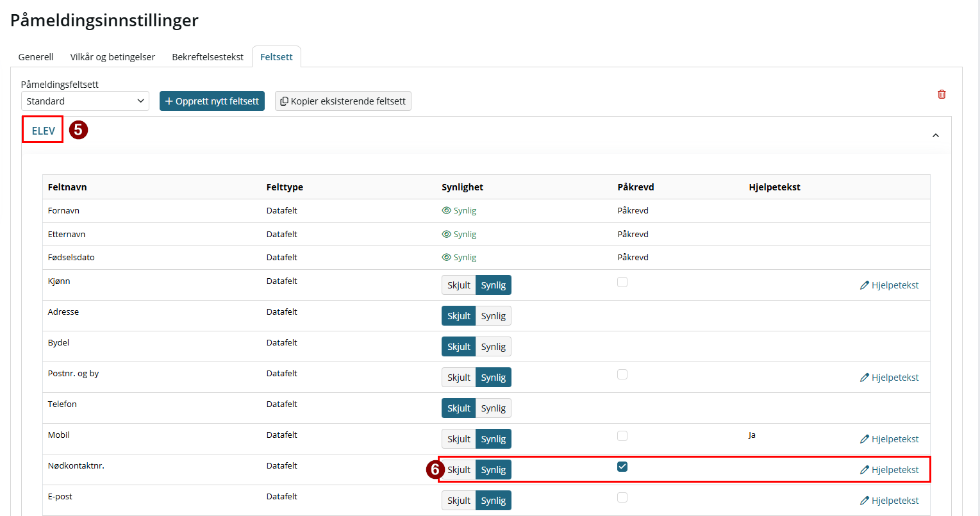
Task: Set Nødkontaktnr. visibility to Skjult
Action: 459,470
